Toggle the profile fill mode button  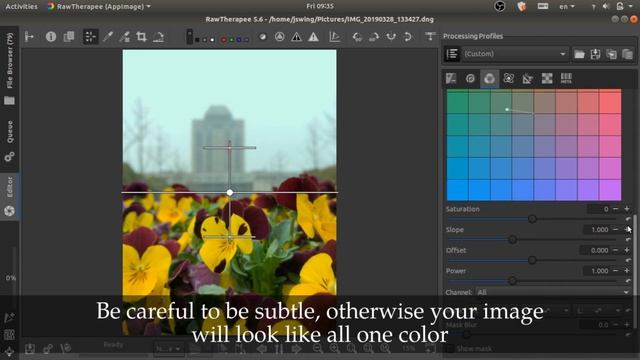452,54
